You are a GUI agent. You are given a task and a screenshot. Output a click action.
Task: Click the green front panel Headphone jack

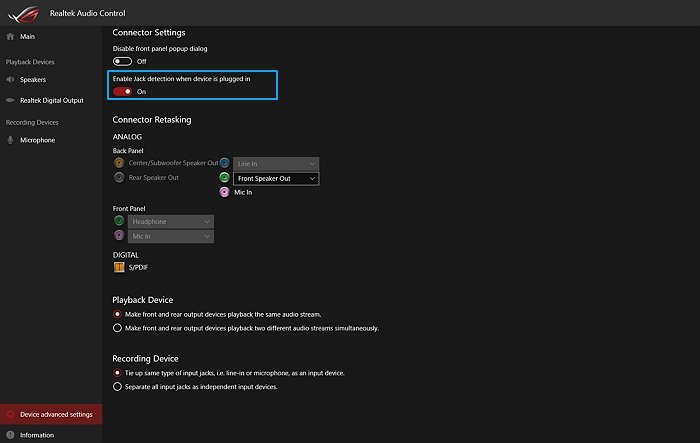[119, 221]
